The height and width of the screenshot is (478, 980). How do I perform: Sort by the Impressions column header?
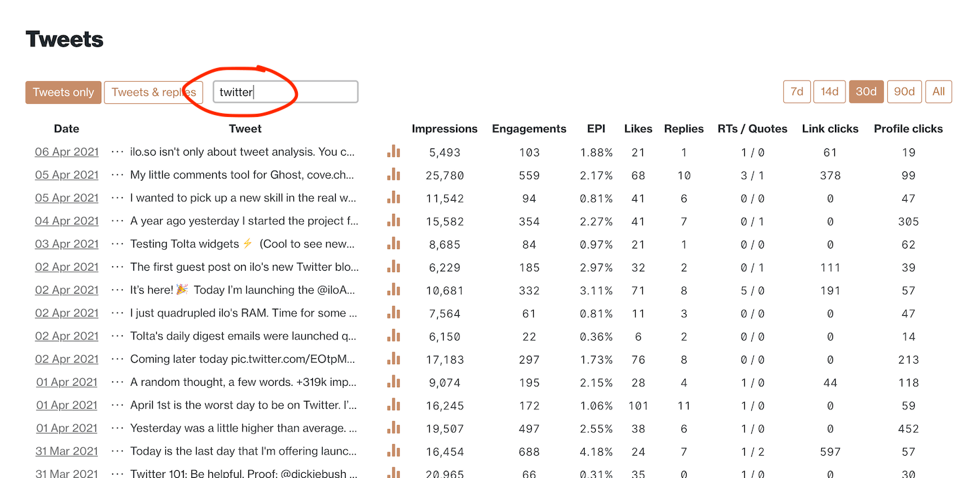[x=444, y=129]
